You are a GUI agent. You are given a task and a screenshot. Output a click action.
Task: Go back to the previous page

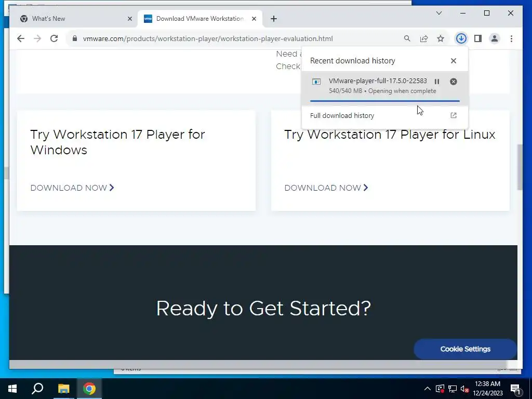(x=21, y=38)
